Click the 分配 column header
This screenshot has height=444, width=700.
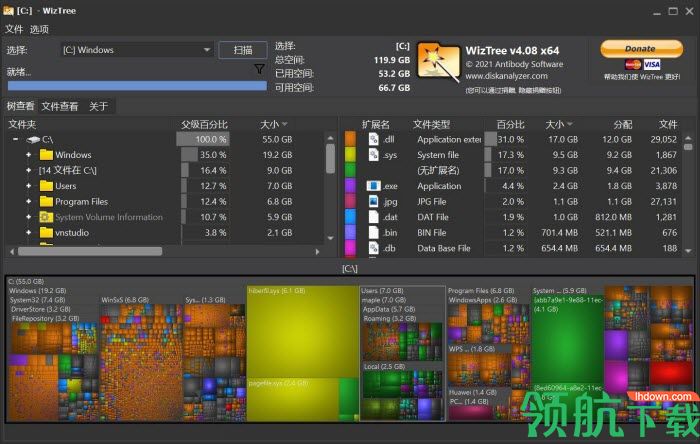point(623,124)
